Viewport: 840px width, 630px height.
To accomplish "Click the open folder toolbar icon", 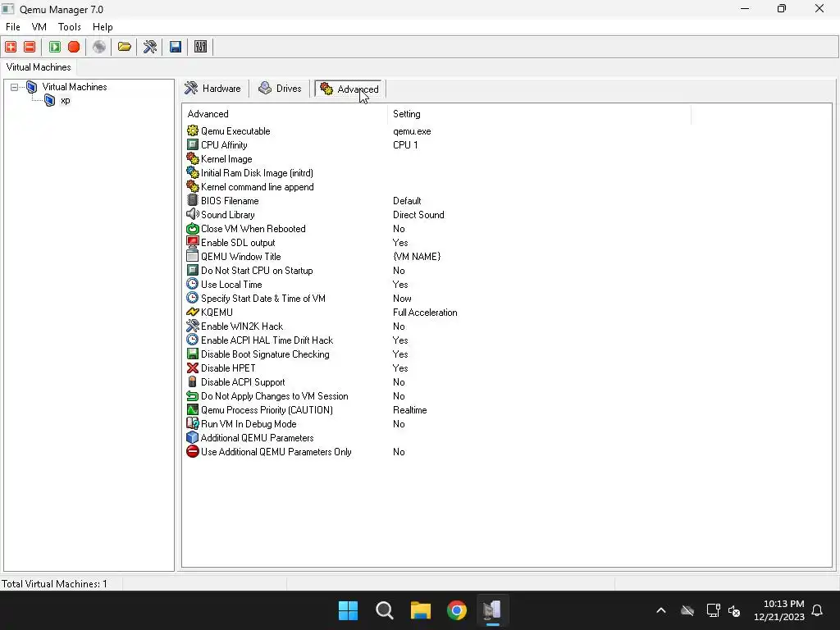I will [x=125, y=47].
